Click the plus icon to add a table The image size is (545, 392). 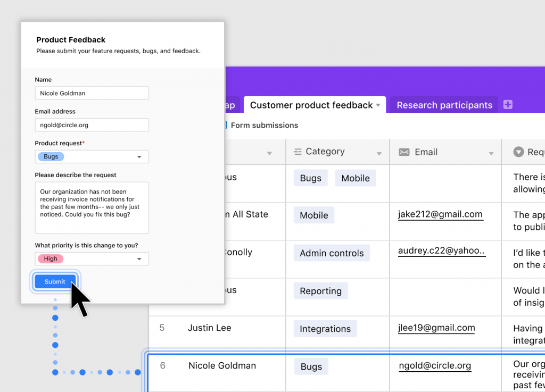(508, 105)
